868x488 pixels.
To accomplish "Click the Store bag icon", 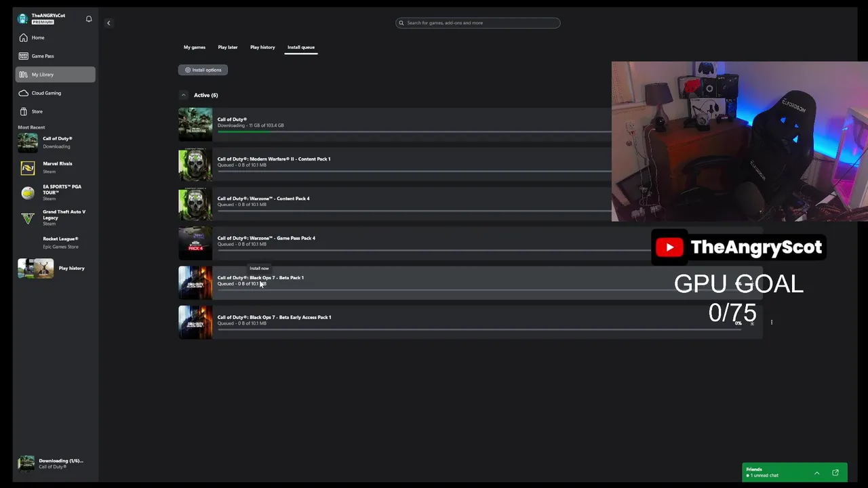I will pyautogui.click(x=24, y=111).
